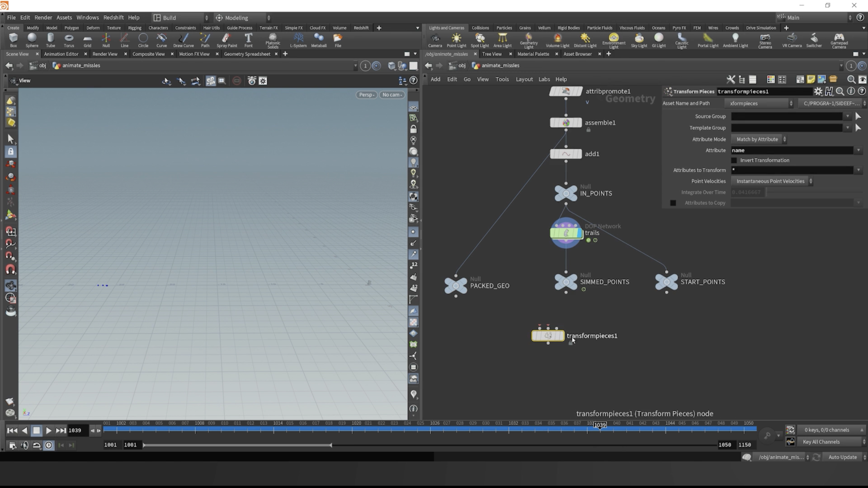Open the network editor Layout menu

point(524,80)
